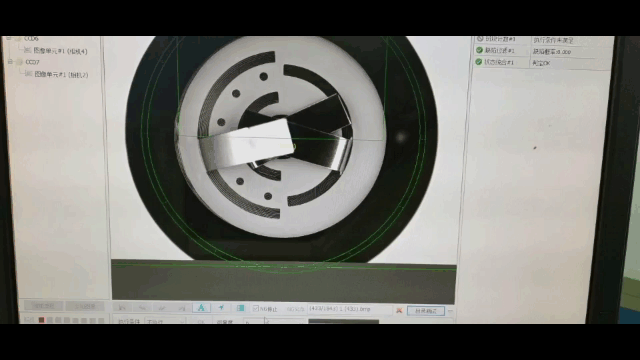Click the gray icon just left of the A tool

[182, 307]
